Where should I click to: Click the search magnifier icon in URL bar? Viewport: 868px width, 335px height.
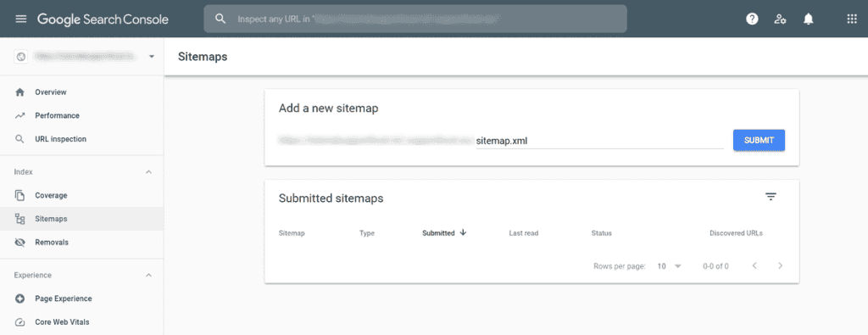coord(220,19)
